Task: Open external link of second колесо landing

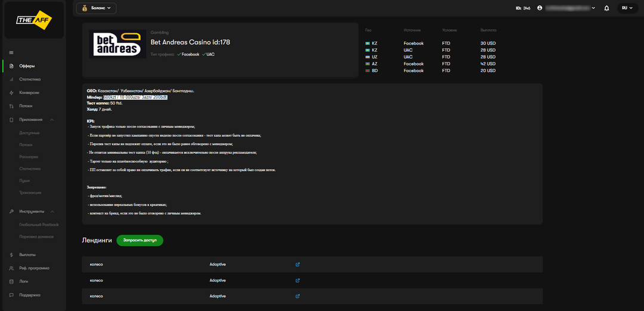Action: [298, 280]
